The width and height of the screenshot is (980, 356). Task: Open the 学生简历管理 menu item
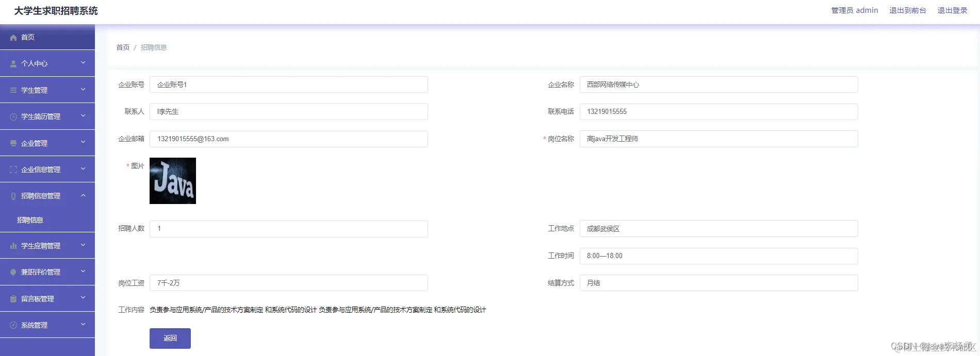[47, 116]
